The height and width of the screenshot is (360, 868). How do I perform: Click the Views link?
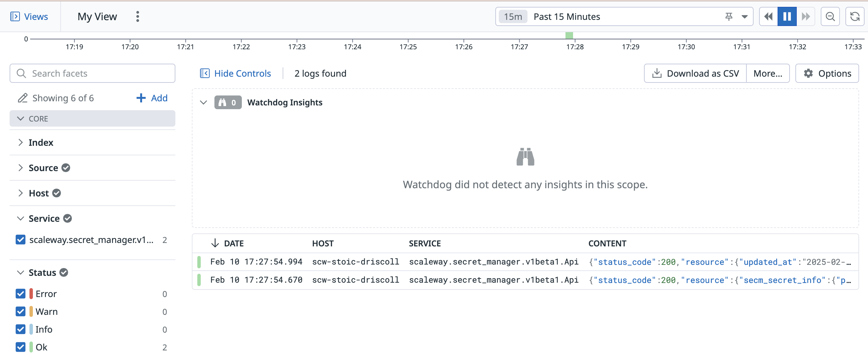36,16
